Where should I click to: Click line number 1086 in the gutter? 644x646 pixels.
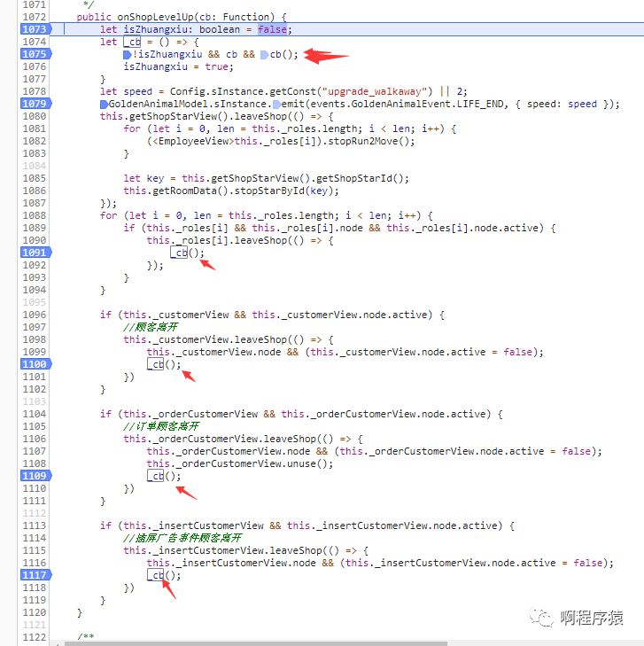pyautogui.click(x=35, y=191)
